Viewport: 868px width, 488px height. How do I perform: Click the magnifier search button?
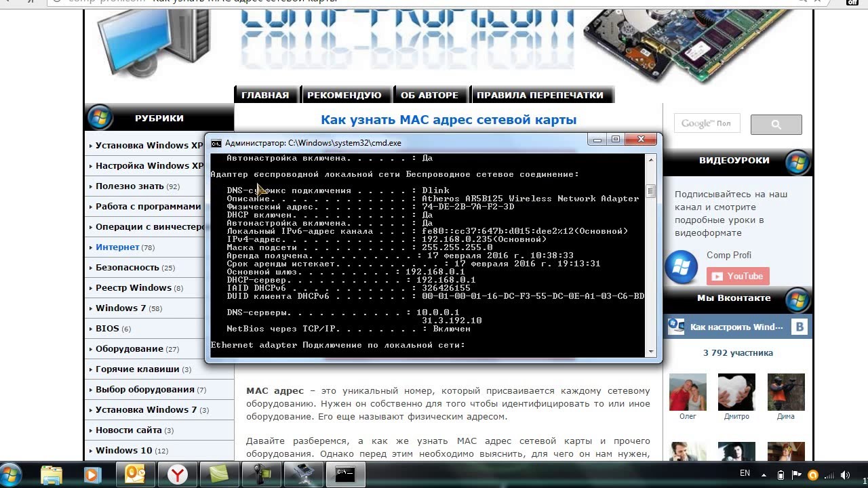776,124
